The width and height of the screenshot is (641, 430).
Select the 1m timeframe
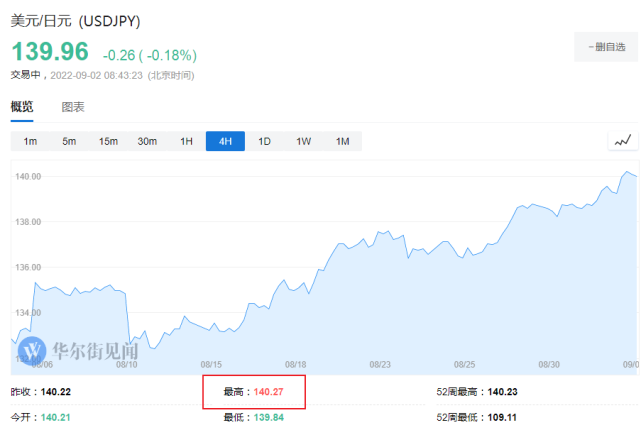coord(30,141)
